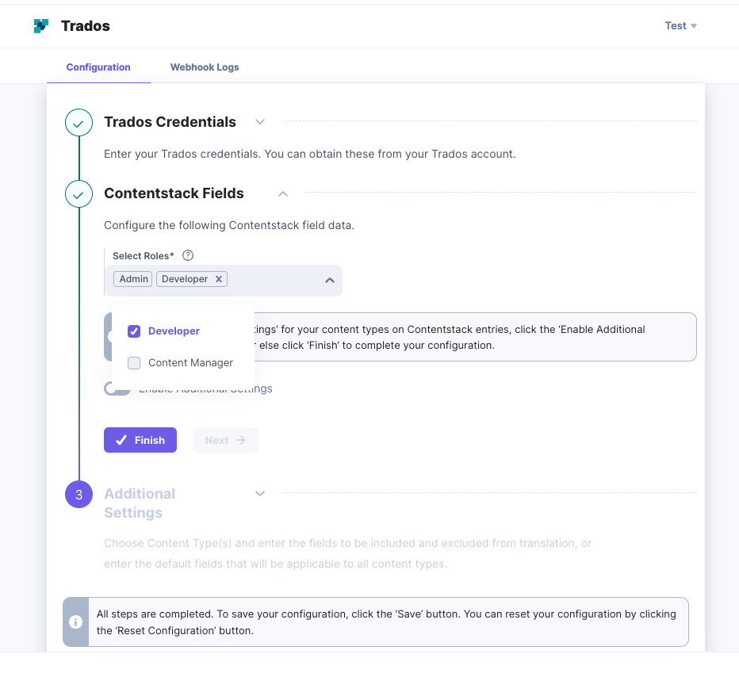The image size is (739, 700).
Task: Switch to the Webhook Logs tab
Action: pyautogui.click(x=205, y=67)
